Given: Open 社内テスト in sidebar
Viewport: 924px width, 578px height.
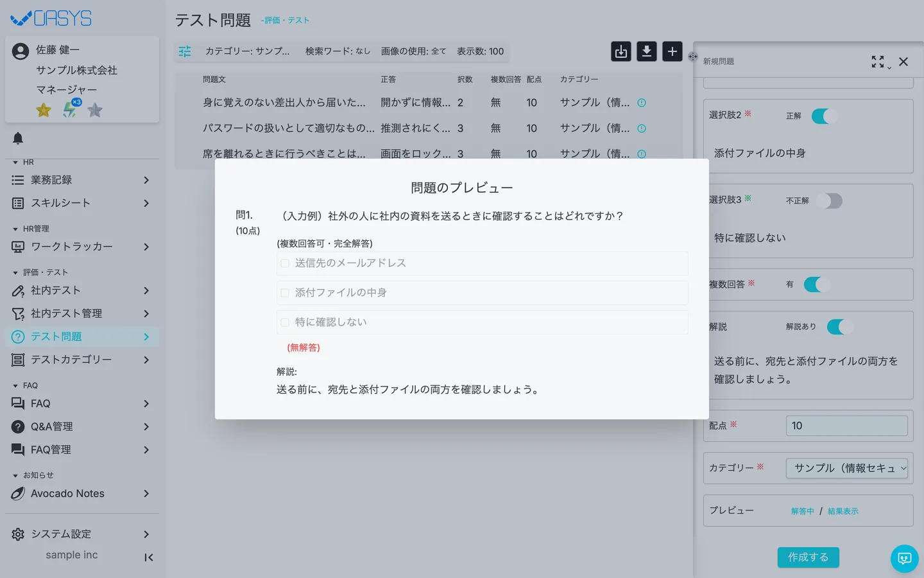Looking at the screenshot, I should 82,290.
